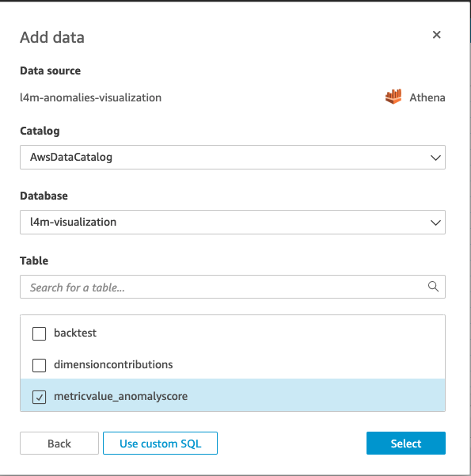The width and height of the screenshot is (471, 476).
Task: Select the dimensioncontributions table row
Action: tap(233, 364)
